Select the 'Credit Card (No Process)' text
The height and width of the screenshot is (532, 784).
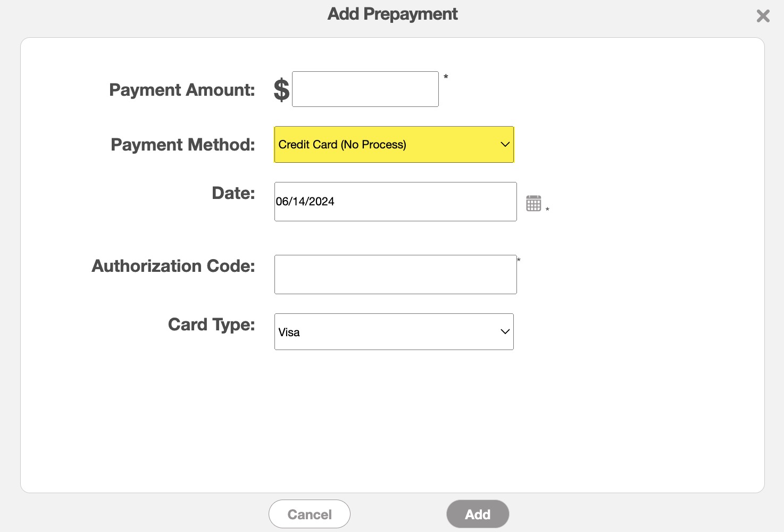point(342,145)
